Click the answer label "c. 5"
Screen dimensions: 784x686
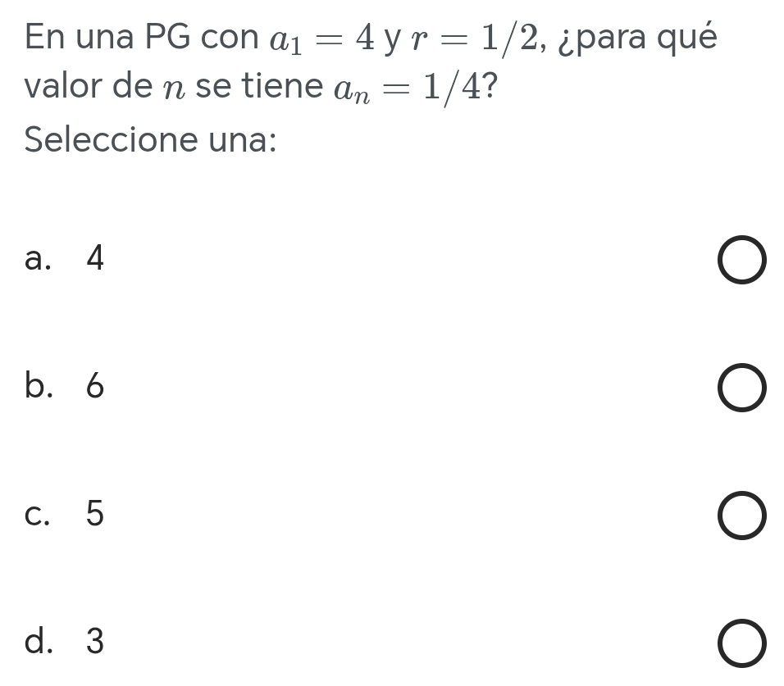point(66,514)
